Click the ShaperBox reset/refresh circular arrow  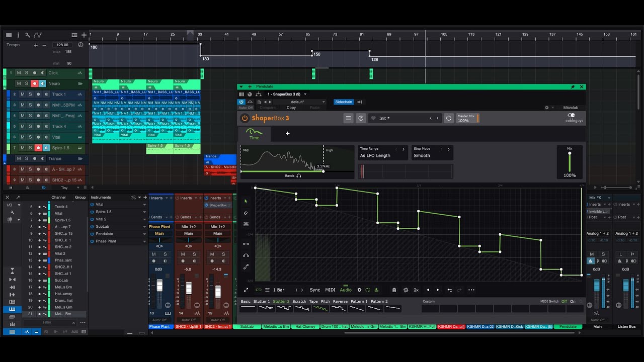449,118
